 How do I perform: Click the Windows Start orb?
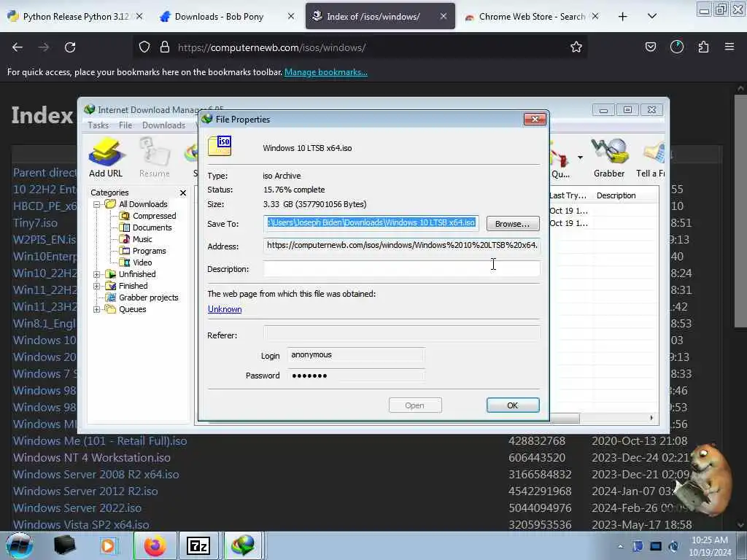(x=19, y=545)
